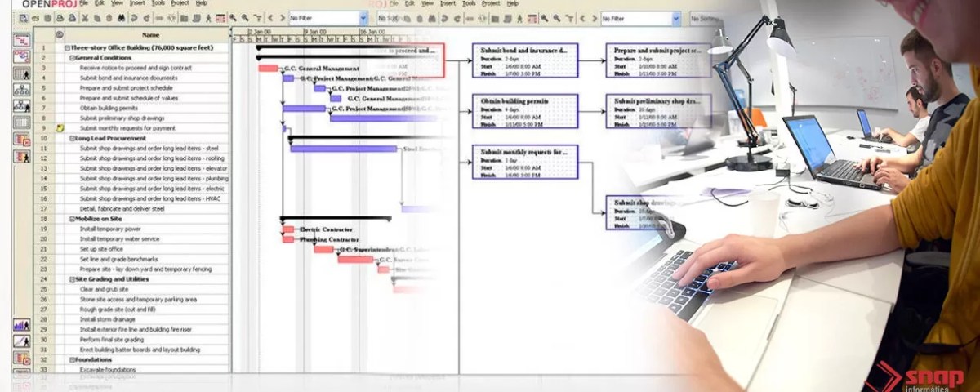Click the assign resources person toolbar icon

pyautogui.click(x=208, y=18)
